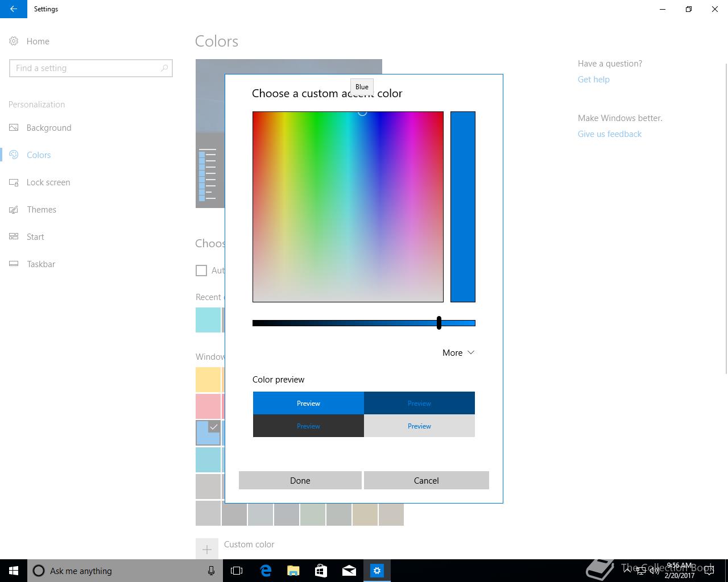
Task: Open Task View on the taskbar
Action: (x=237, y=571)
